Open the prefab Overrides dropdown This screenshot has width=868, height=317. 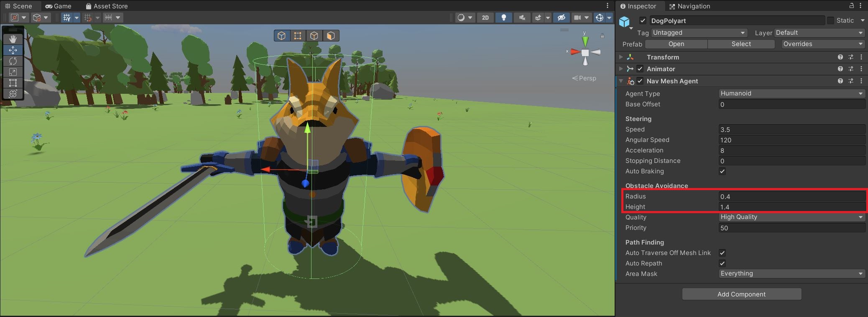(823, 44)
